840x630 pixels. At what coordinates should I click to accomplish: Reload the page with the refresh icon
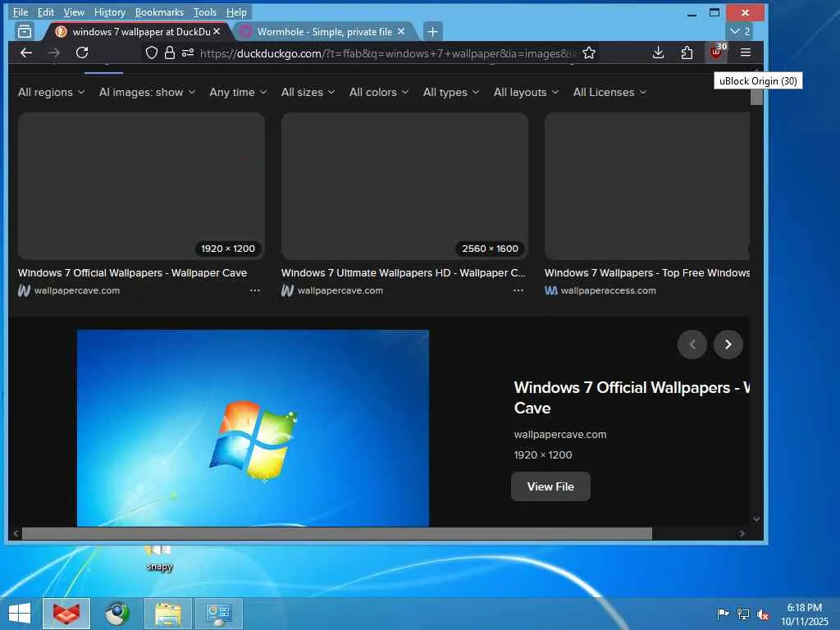tap(82, 52)
